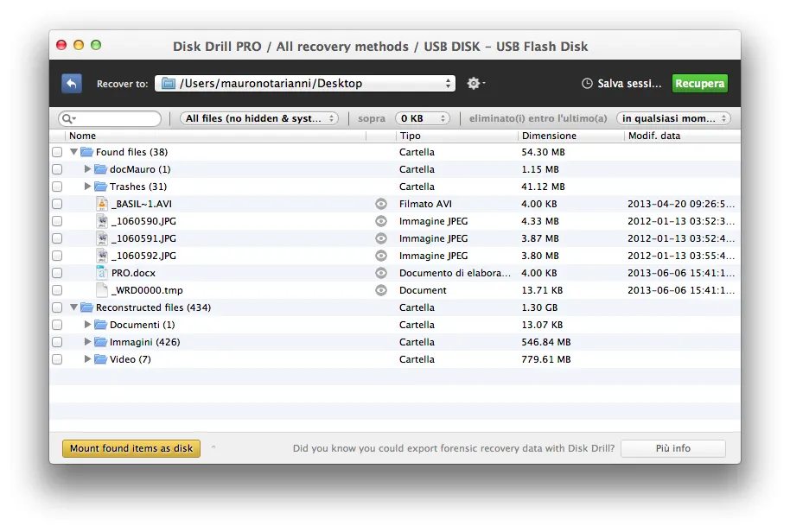Open the All files filter dropdown
Image resolution: width=790 pixels, height=532 pixels.
(x=259, y=117)
